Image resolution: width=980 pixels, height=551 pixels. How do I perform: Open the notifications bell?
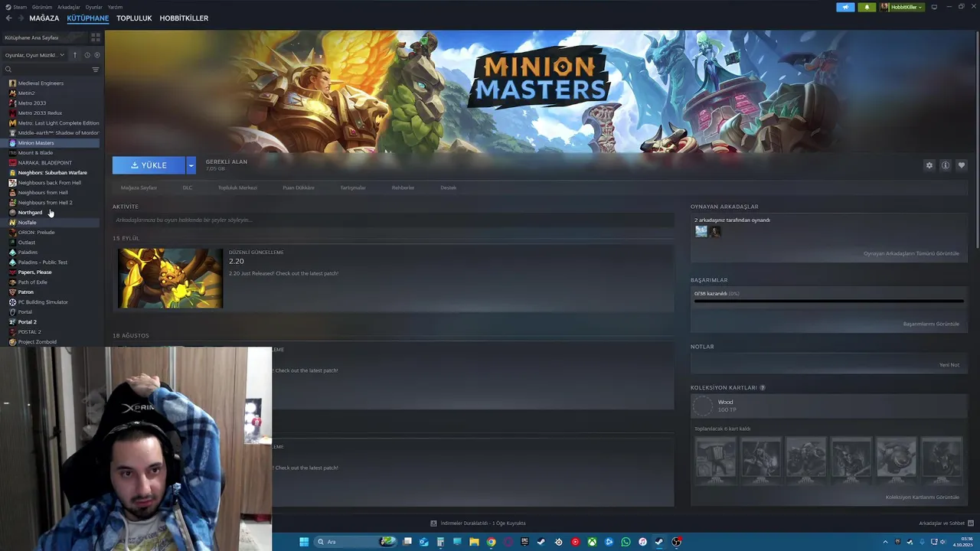(x=867, y=7)
